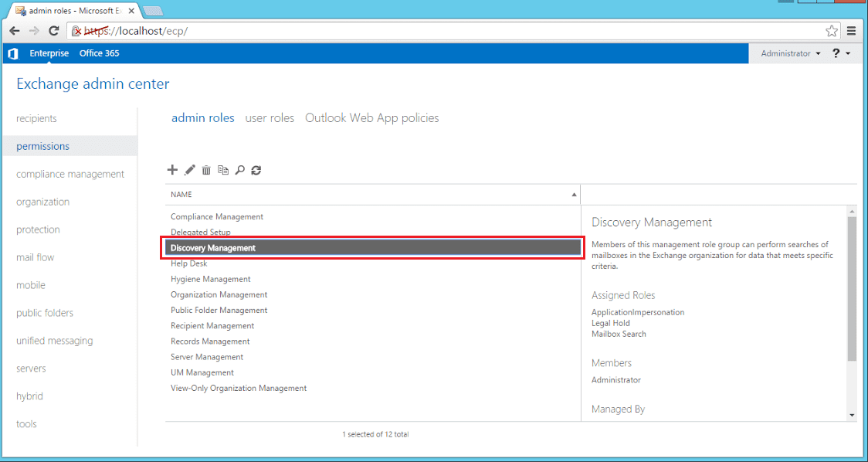Screen dimensions: 868x462
Task: Toggle the bookmark star in address bar
Action: tap(832, 30)
